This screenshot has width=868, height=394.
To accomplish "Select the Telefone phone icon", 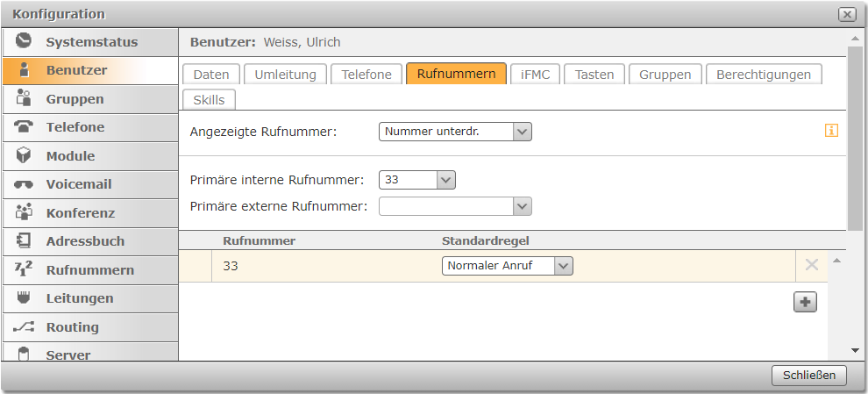I will pyautogui.click(x=25, y=127).
